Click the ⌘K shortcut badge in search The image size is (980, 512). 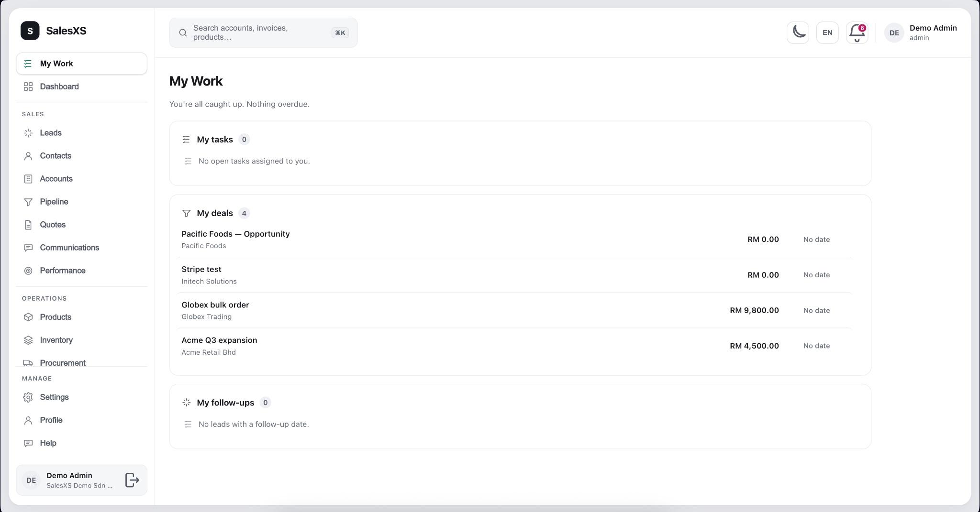(340, 33)
